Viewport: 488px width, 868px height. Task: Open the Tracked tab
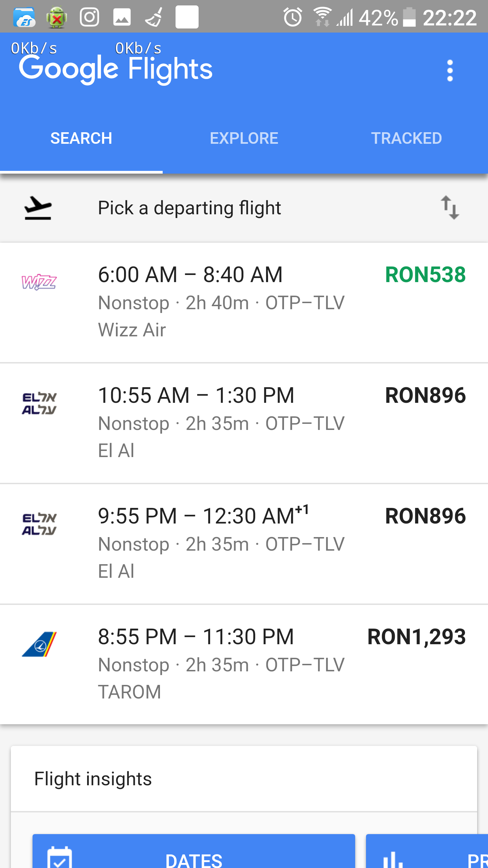click(x=406, y=138)
